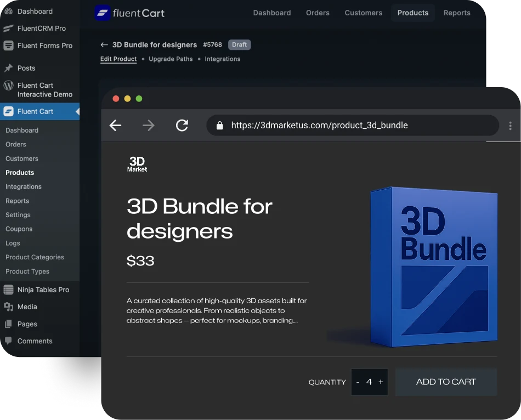Click the browser forward arrow icon

tap(148, 126)
